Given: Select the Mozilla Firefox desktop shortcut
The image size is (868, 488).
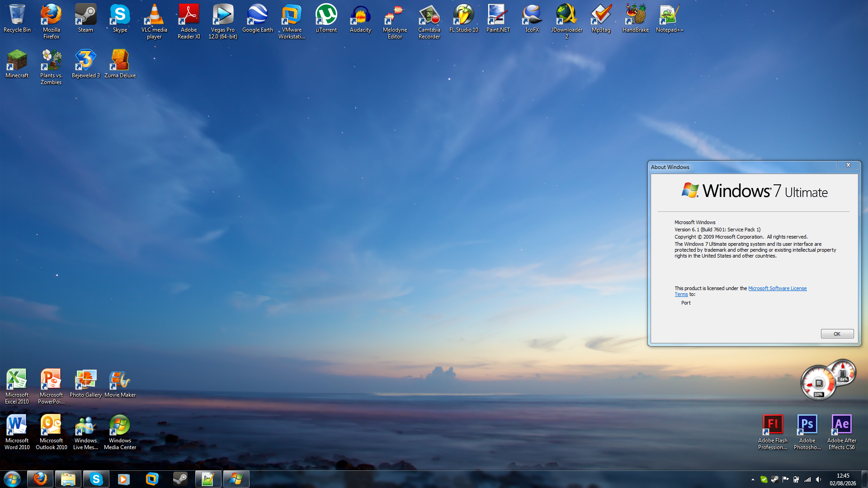Looking at the screenshot, I should coord(52,22).
